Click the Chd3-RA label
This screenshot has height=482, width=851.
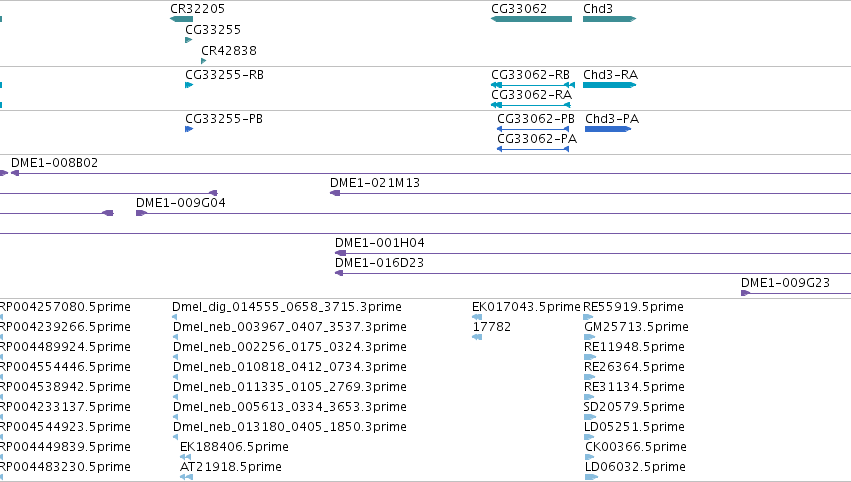(611, 75)
